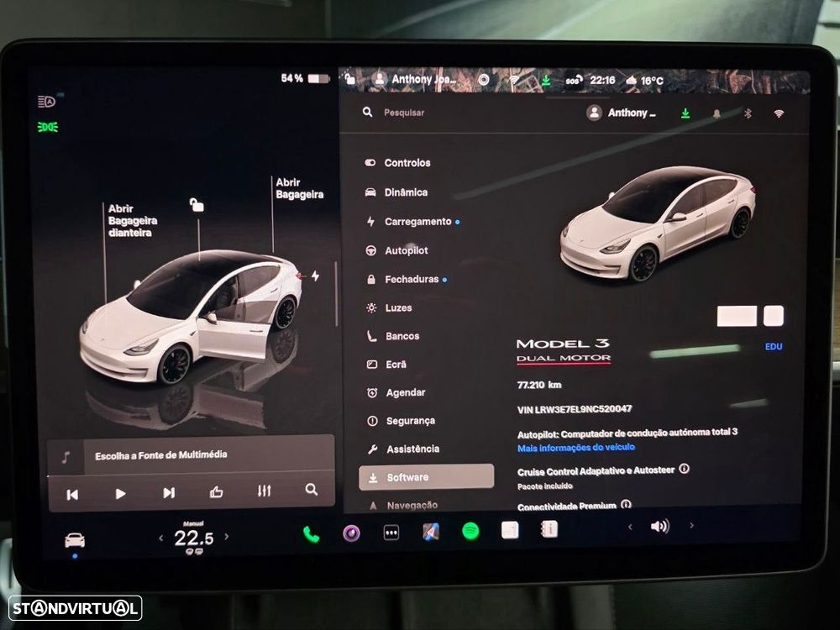
Task: Open the green phone app
Action: (312, 534)
